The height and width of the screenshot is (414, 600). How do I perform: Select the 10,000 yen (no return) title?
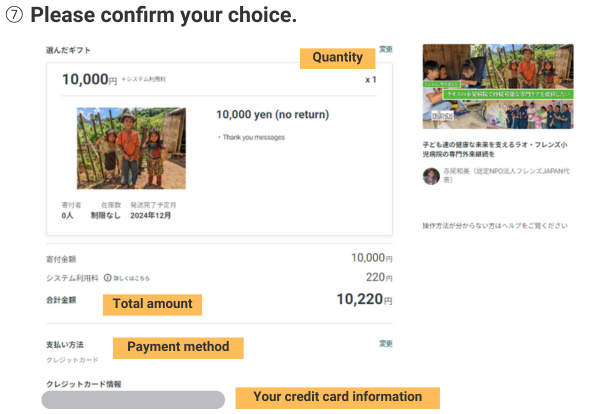point(272,114)
